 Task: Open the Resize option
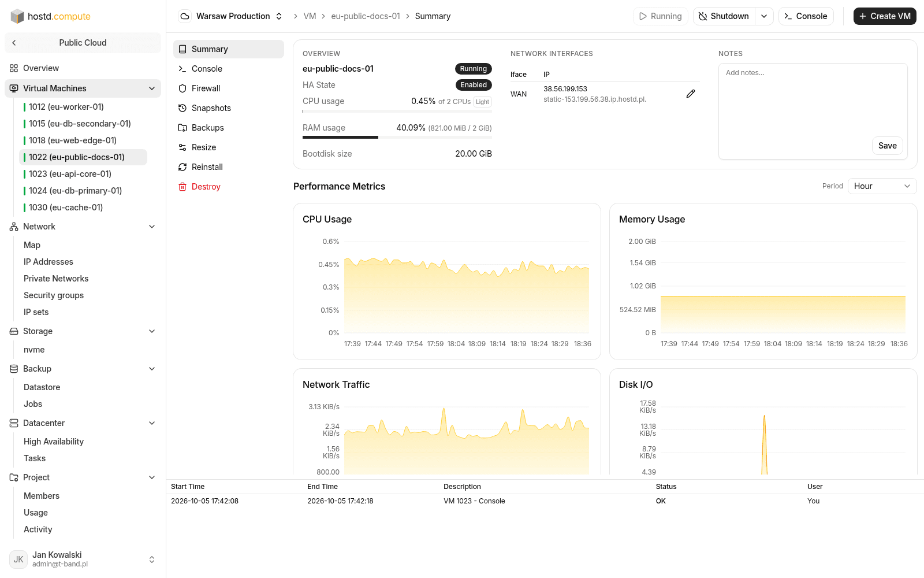228,147
